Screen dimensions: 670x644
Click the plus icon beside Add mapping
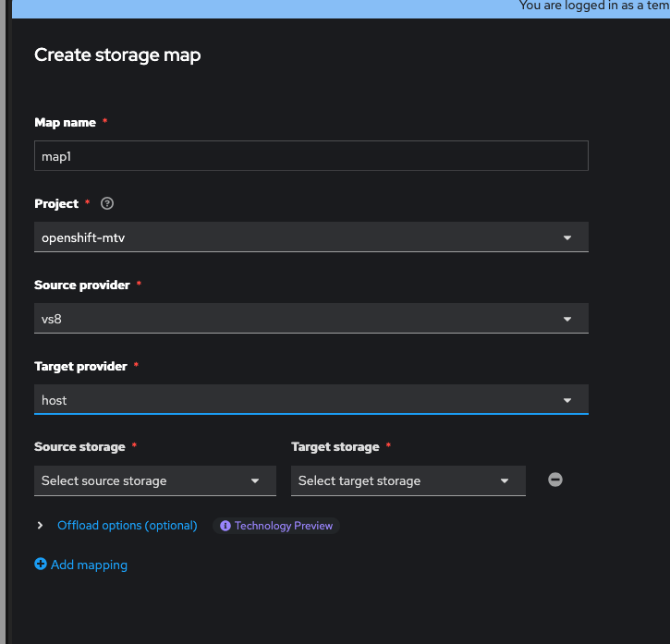pos(41,565)
